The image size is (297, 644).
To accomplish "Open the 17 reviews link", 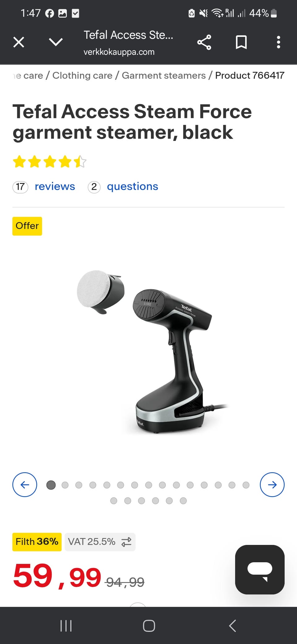I will (x=44, y=187).
